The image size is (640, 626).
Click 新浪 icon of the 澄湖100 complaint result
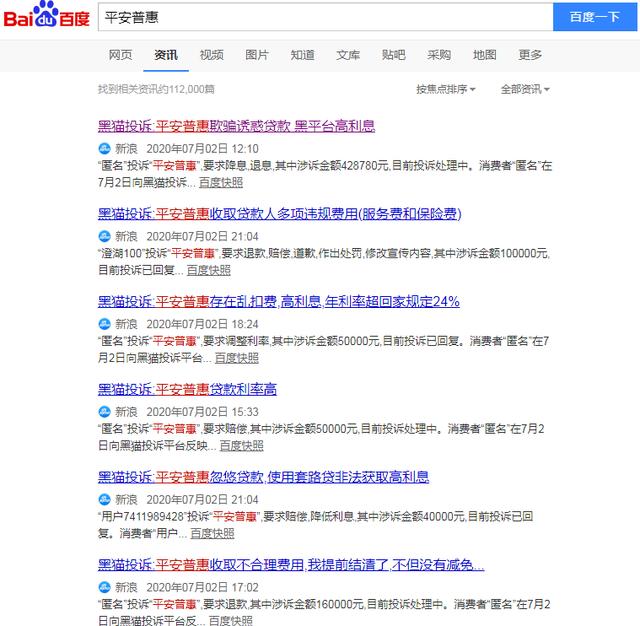(104, 236)
